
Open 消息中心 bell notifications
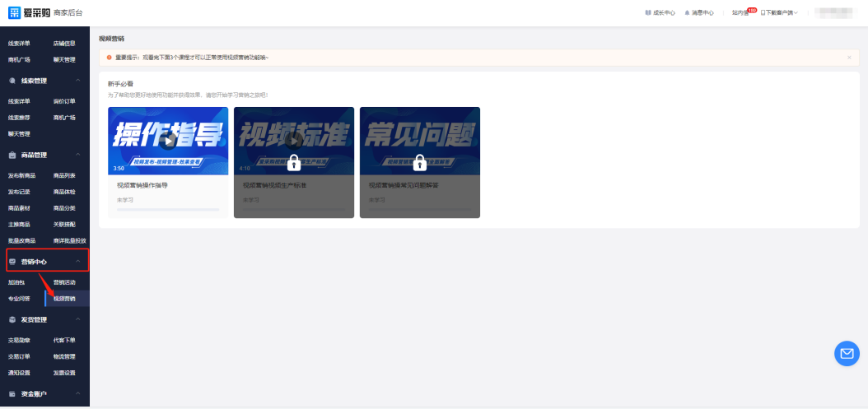[x=699, y=12]
